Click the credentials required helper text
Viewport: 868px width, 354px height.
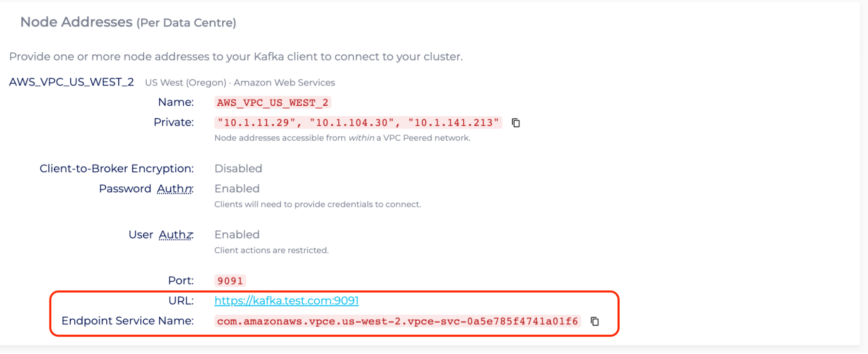317,204
